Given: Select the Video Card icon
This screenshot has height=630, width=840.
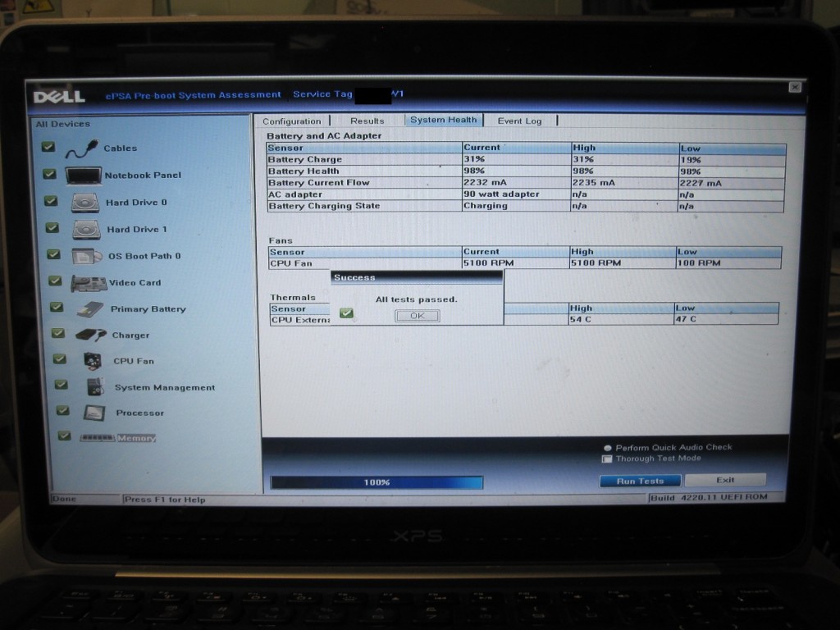Looking at the screenshot, I should [89, 283].
